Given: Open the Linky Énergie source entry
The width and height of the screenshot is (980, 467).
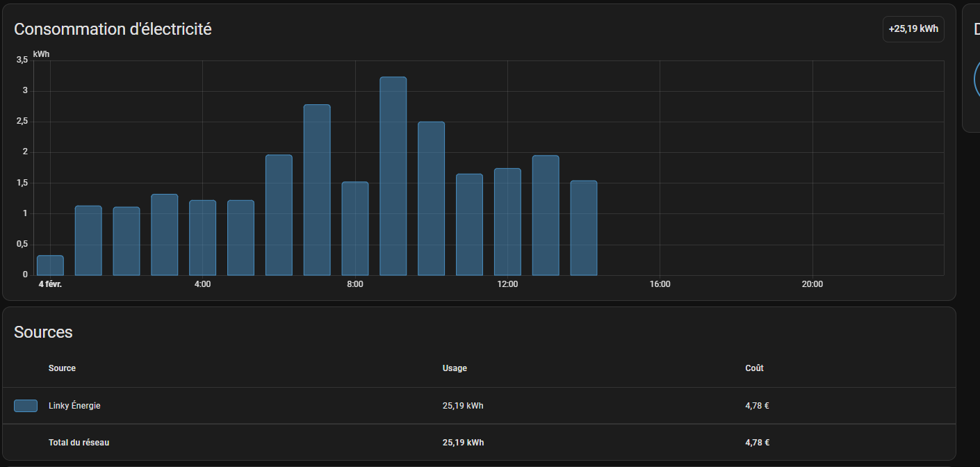Looking at the screenshot, I should 74,406.
